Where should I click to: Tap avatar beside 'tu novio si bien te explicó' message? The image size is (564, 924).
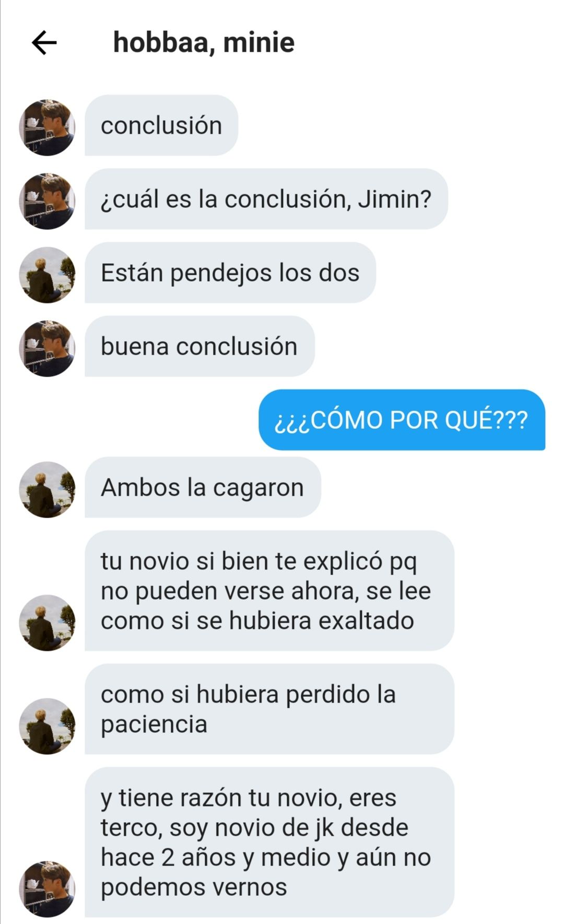tap(47, 623)
